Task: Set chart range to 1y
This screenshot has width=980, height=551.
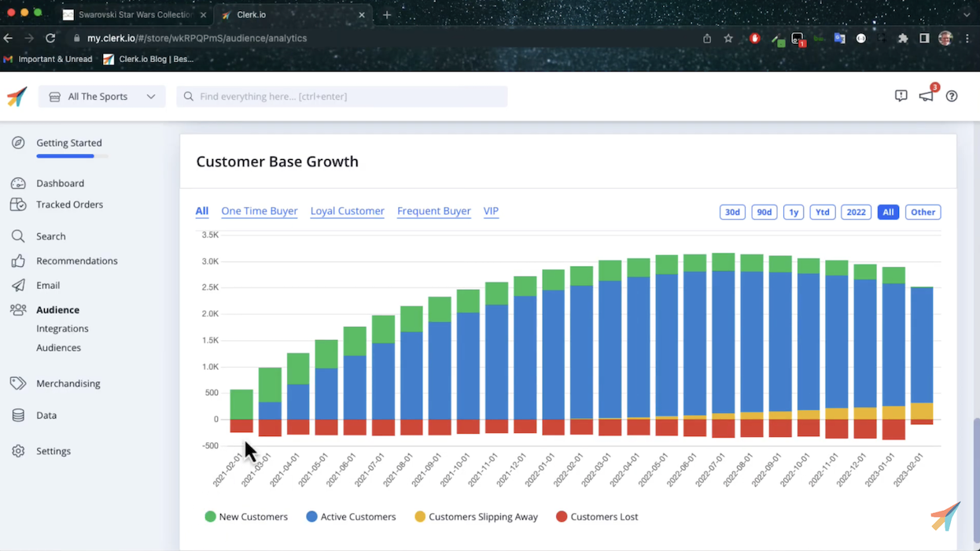Action: pos(794,212)
